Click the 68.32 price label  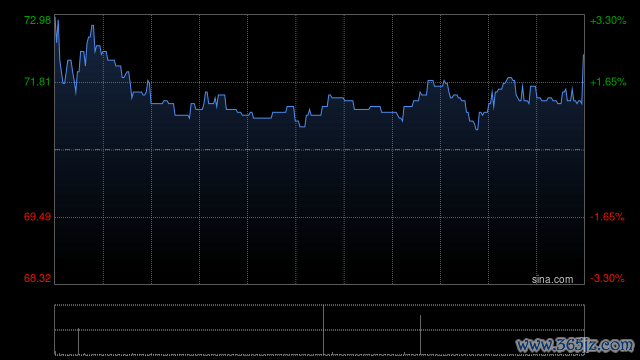click(x=38, y=278)
